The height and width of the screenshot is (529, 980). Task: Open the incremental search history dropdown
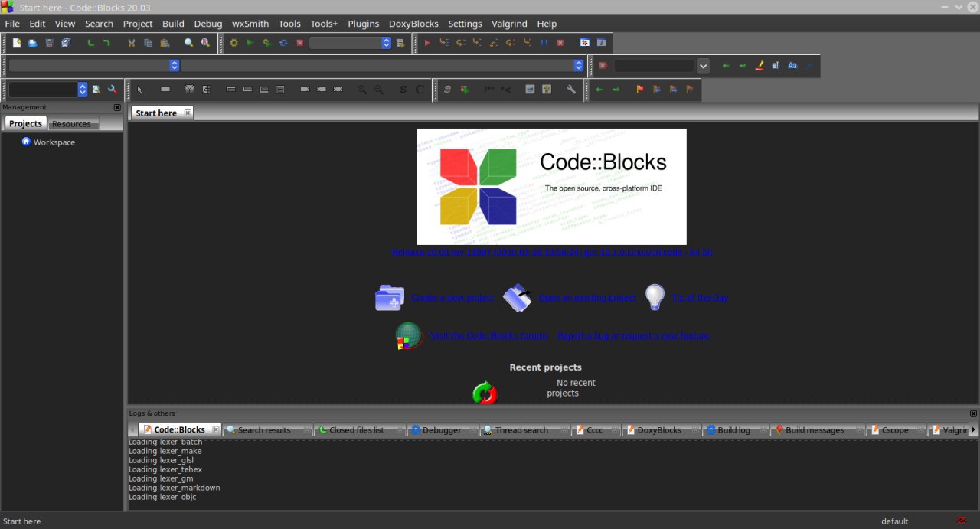coord(704,66)
